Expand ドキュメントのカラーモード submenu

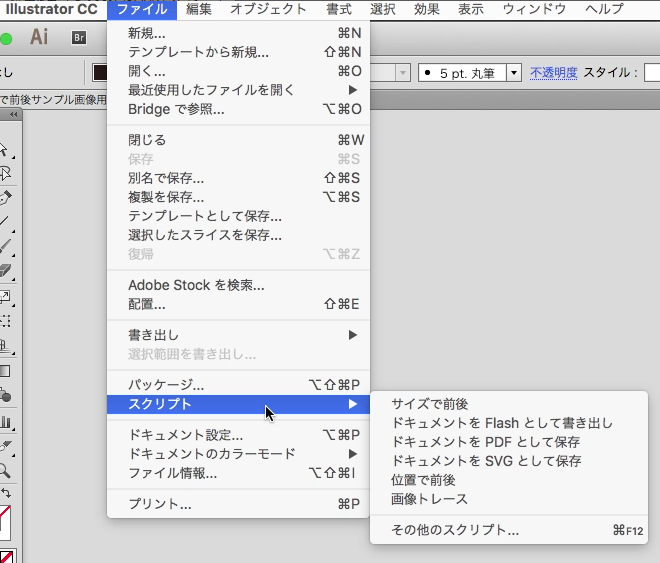pyautogui.click(x=238, y=454)
